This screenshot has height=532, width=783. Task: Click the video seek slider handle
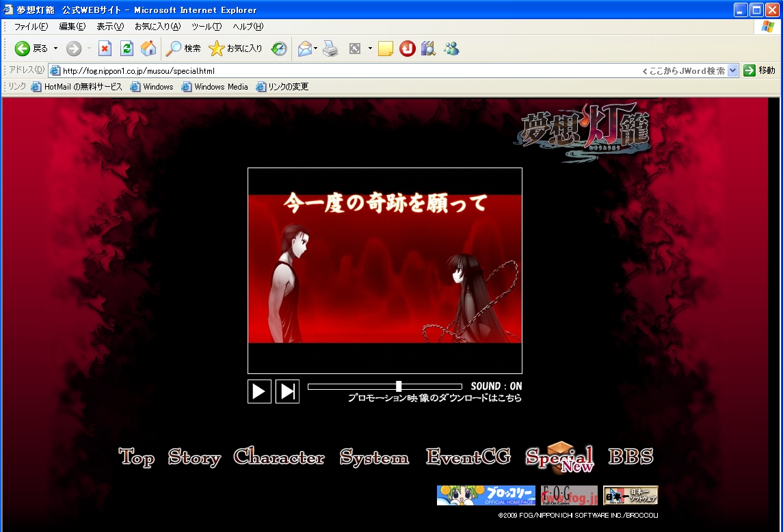[x=399, y=386]
